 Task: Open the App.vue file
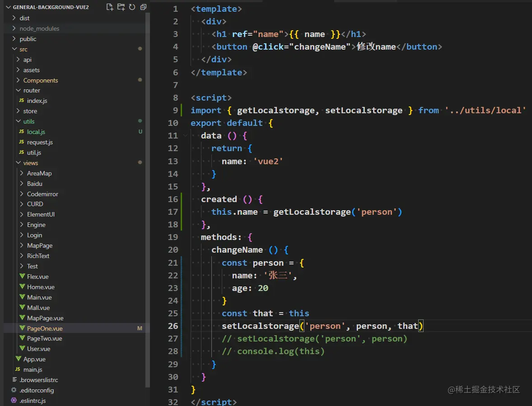pyautogui.click(x=34, y=359)
